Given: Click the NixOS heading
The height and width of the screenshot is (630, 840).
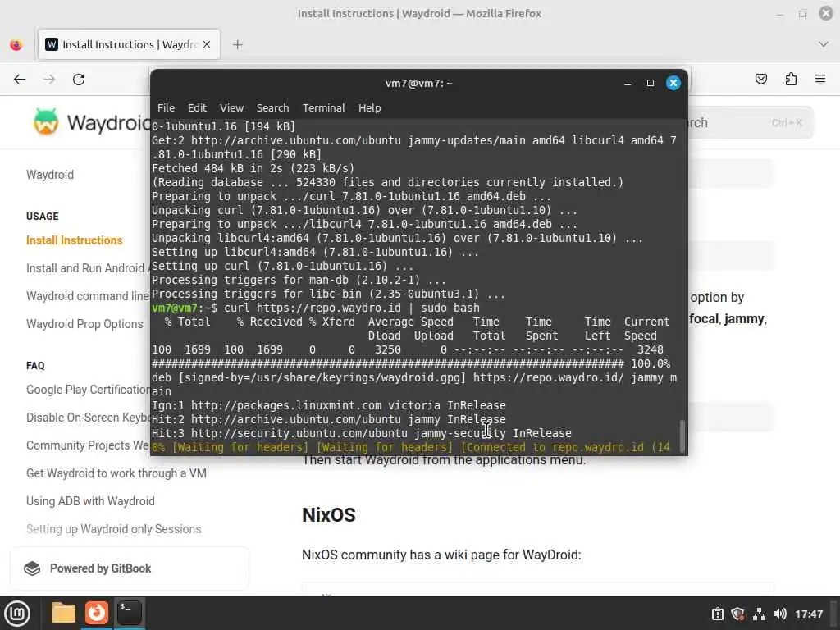Looking at the screenshot, I should point(329,515).
